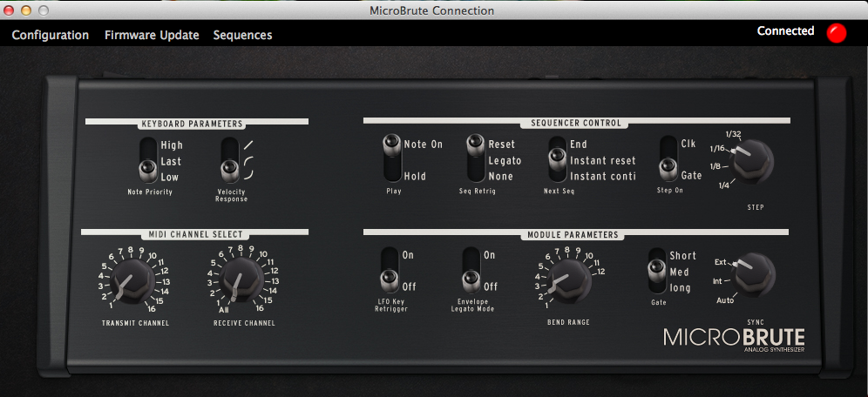Click the STEP knob
The image size is (868, 397).
(x=751, y=161)
